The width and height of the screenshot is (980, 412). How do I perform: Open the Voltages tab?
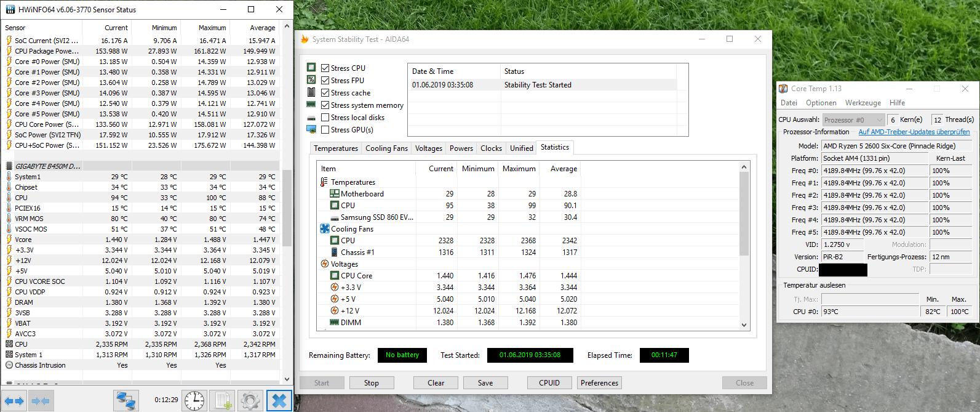[x=429, y=148]
